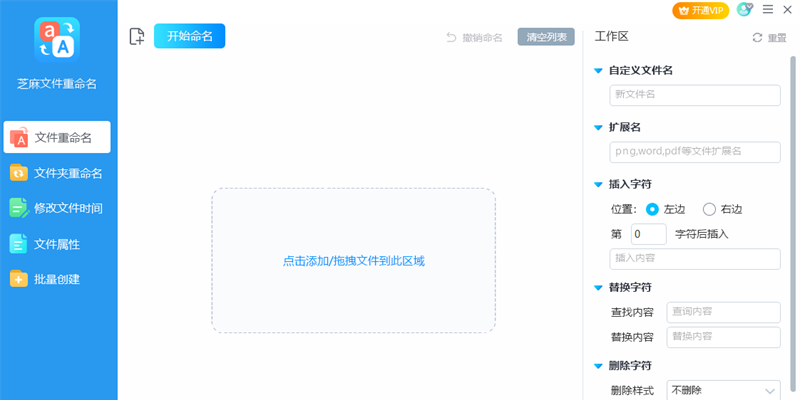Screen dimensions: 800x400
Task: Open the hamburger menu icon at top right
Action: coord(767,9)
